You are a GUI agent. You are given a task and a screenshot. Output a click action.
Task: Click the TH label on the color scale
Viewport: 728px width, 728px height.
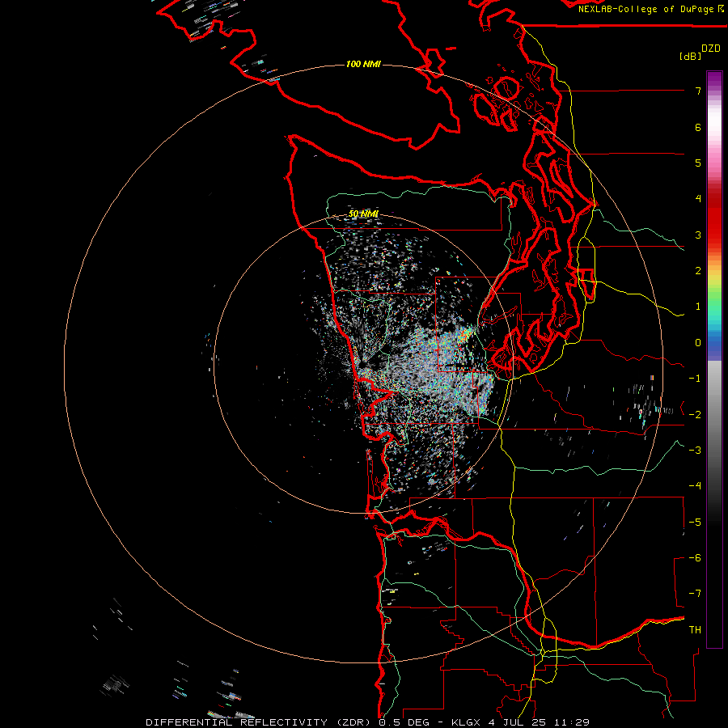(695, 630)
